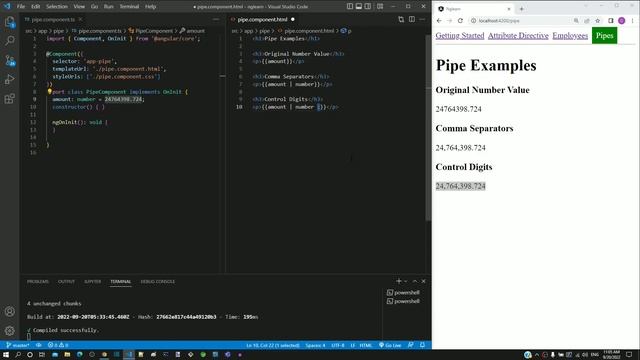This screenshot has height=360, width=640.
Task: Open the Selection menu
Action: [x=57, y=6]
